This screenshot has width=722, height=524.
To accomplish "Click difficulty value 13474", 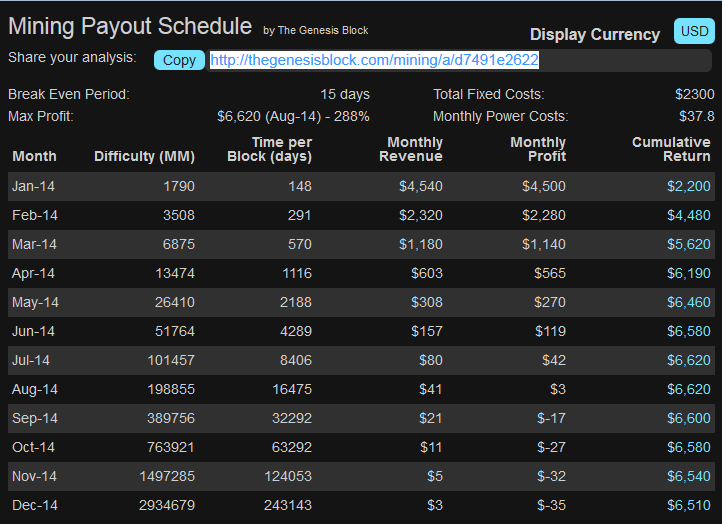I will point(175,273).
